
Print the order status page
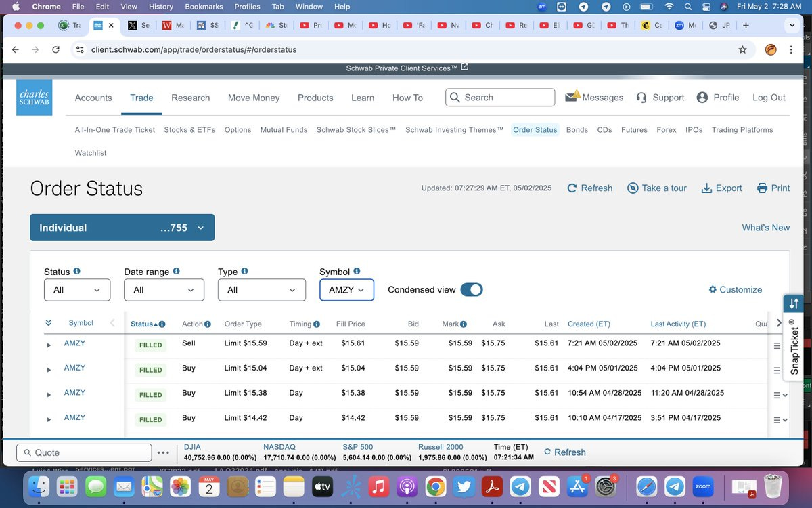[773, 188]
